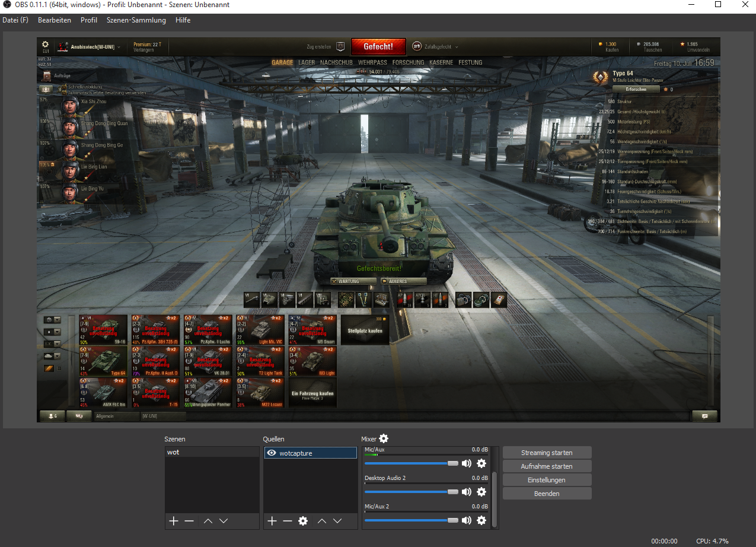Remove the selected source in Quellen panel
This screenshot has height=547, width=756.
click(288, 521)
